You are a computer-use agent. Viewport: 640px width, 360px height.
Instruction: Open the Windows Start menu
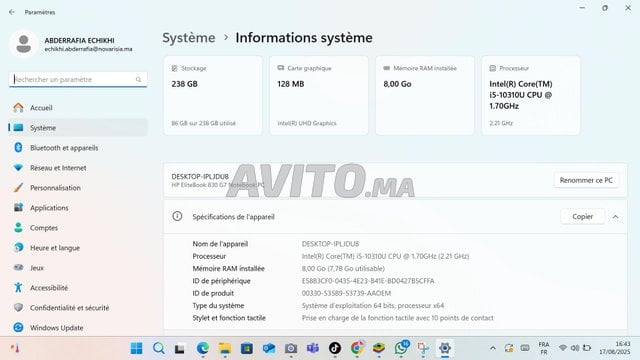(x=136, y=348)
